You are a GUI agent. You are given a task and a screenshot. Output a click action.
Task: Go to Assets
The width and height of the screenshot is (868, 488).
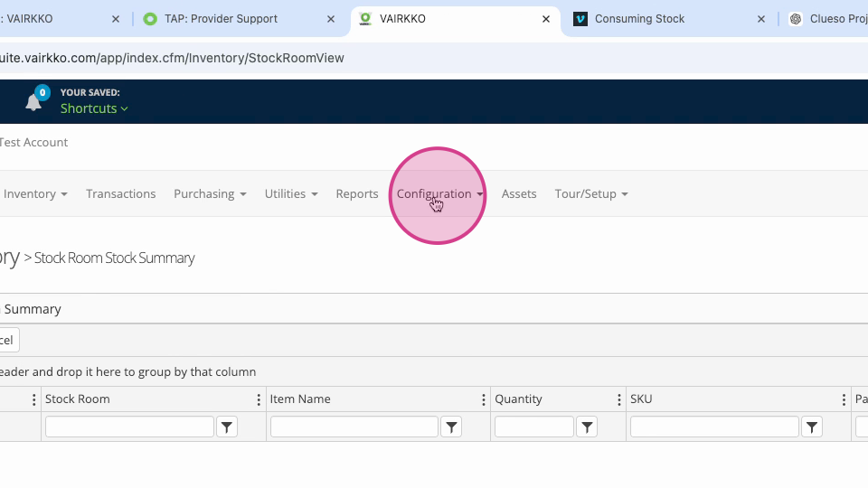[x=519, y=193]
